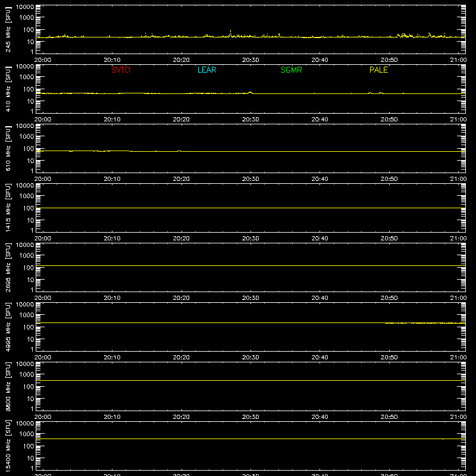Select the 610 MHz [SFU] axis title
476x476 pixels.
click(8, 149)
